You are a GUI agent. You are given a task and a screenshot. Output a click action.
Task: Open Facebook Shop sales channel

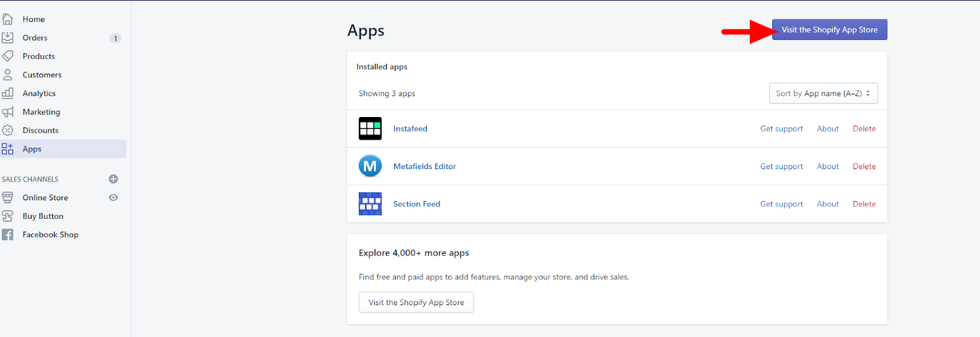coord(50,235)
